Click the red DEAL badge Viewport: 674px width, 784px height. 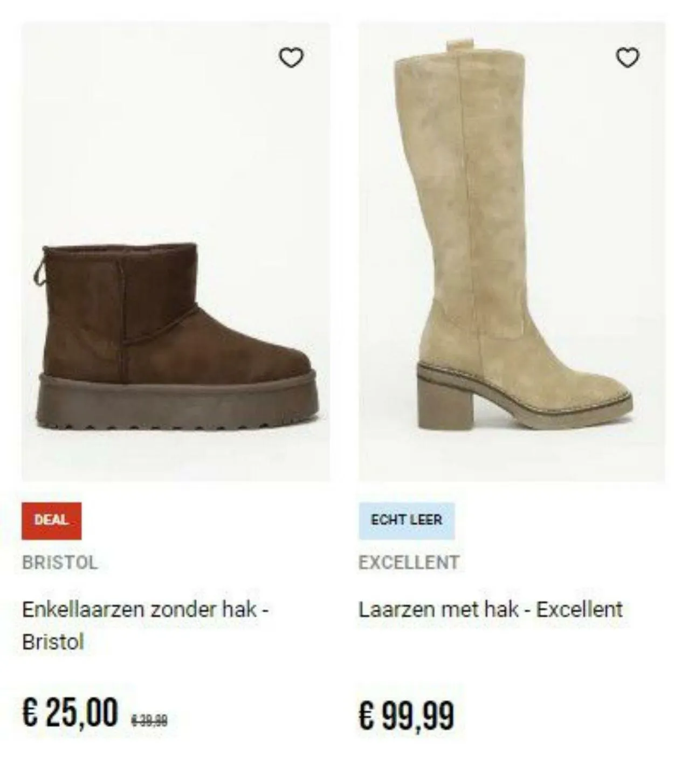51,521
